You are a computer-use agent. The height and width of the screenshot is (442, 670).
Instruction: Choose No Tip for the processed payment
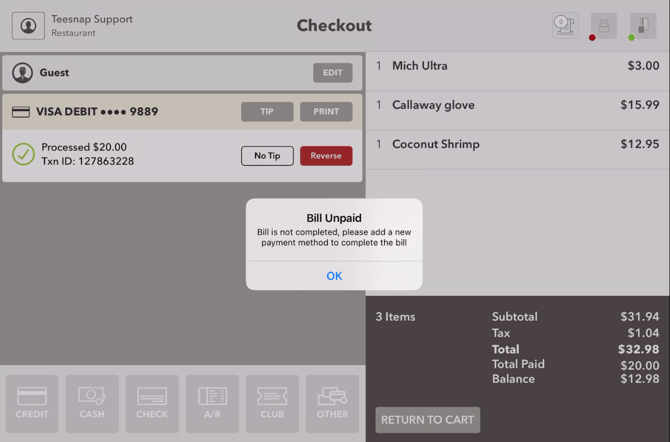click(x=267, y=156)
